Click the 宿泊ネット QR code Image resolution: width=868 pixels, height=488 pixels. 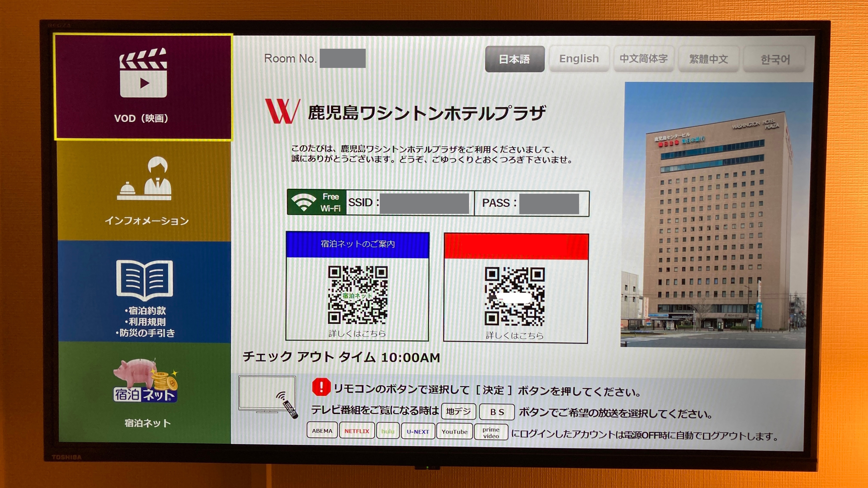358,295
